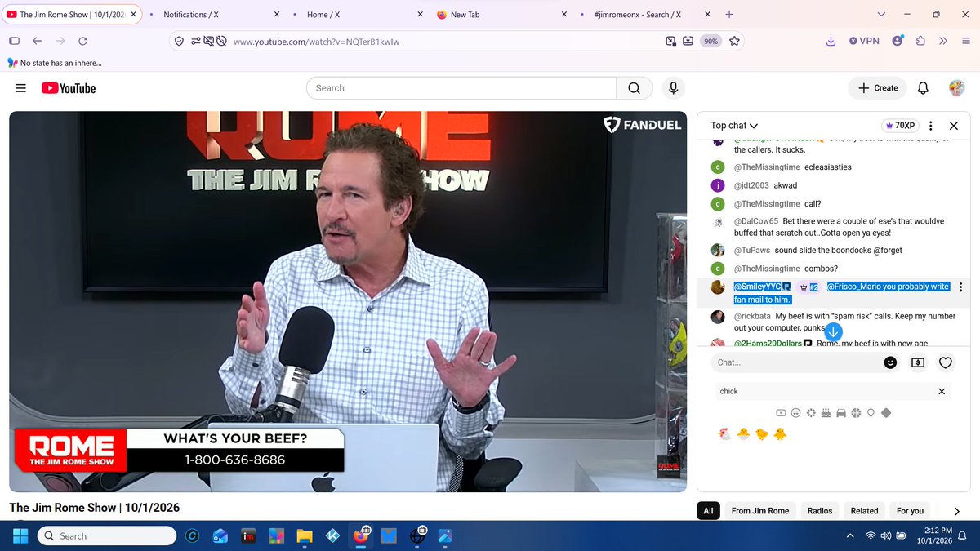This screenshot has width=980, height=551.
Task: Open Firefox extensions puzzle icon
Action: pyautogui.click(x=920, y=41)
